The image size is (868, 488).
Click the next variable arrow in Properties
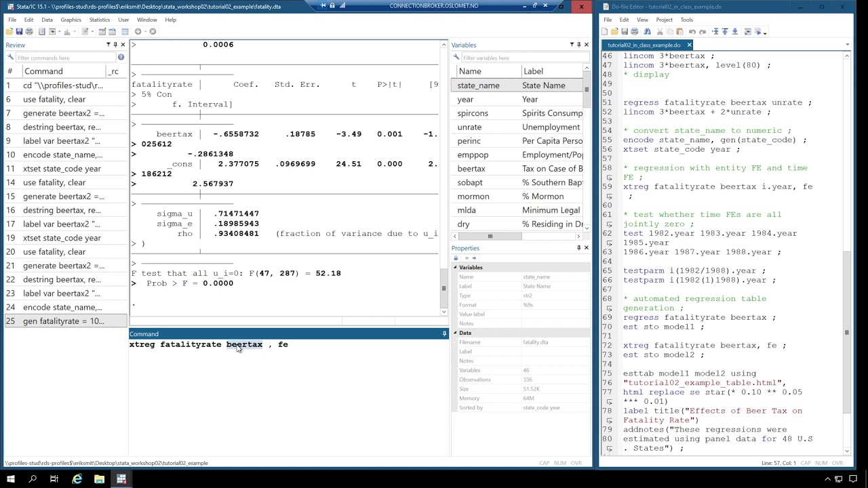[x=473, y=258]
